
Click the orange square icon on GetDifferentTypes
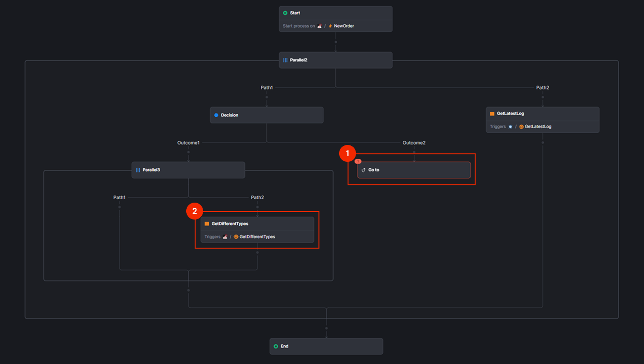coord(207,223)
